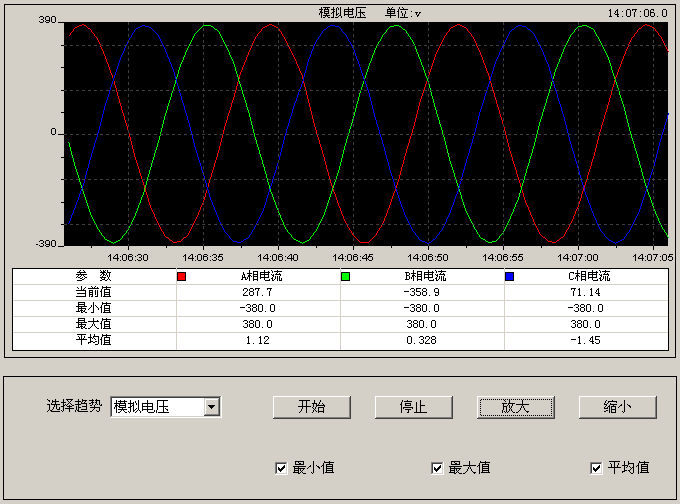Click the -390 y-axis bottom label
Viewport: 680px width, 504px height.
(x=46, y=244)
